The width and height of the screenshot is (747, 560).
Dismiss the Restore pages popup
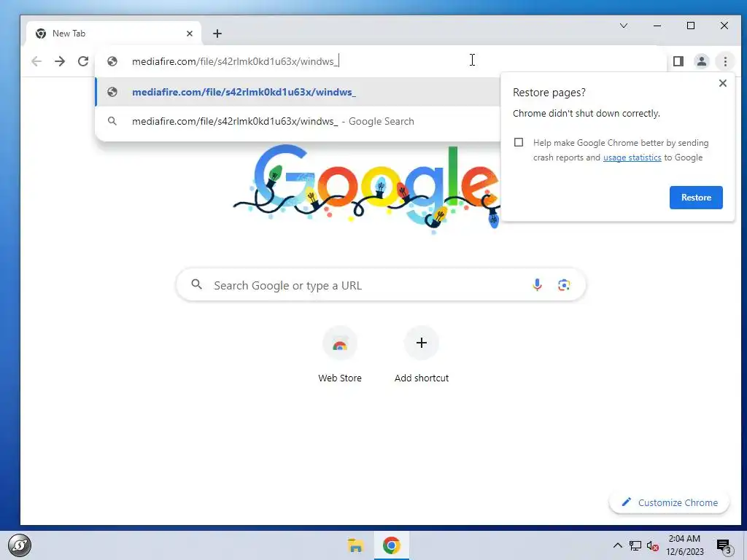point(723,83)
